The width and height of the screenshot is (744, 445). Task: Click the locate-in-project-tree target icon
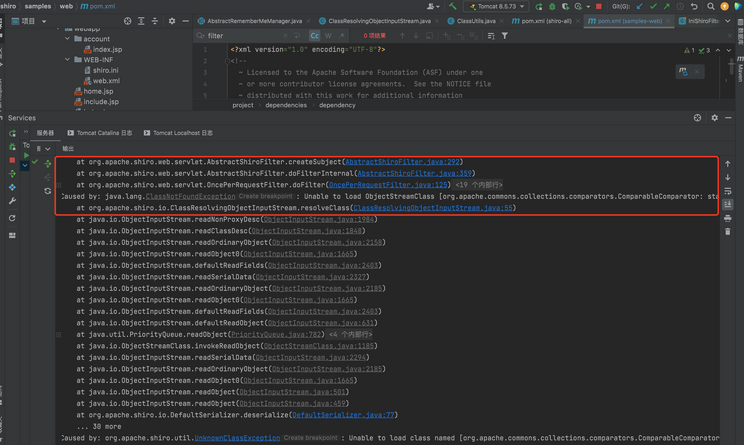(128, 21)
